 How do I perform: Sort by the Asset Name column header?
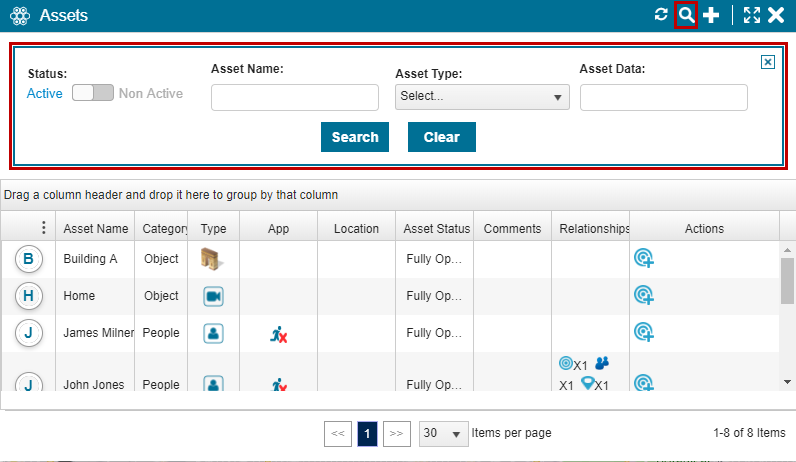point(95,228)
